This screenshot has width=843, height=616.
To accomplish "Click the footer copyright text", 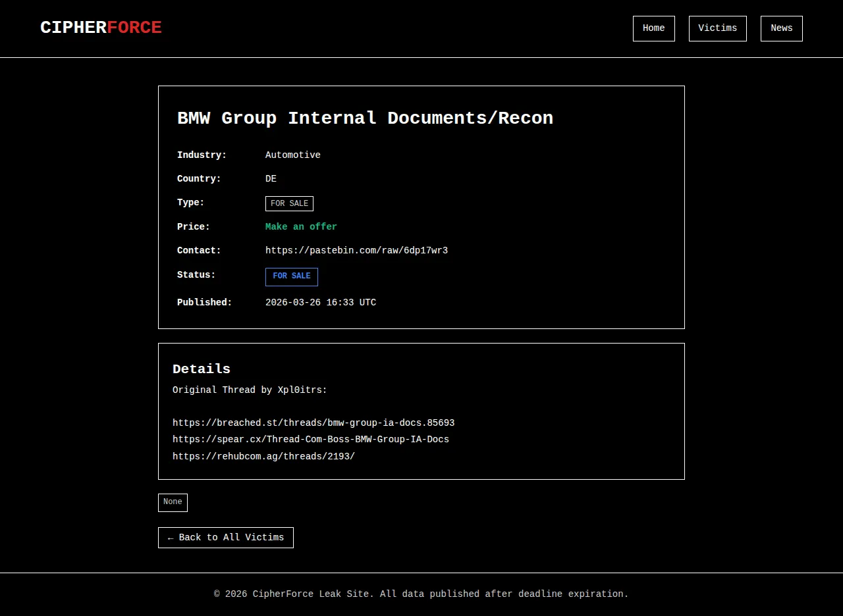I will tap(421, 594).
